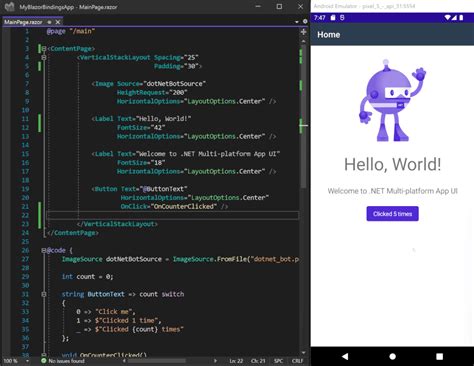Click the Clicked 5 times button

point(392,214)
